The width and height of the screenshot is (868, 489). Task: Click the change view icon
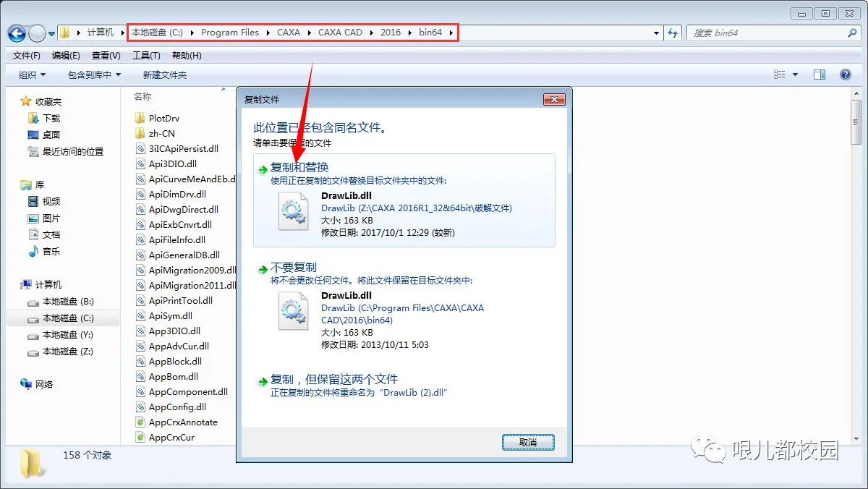779,75
